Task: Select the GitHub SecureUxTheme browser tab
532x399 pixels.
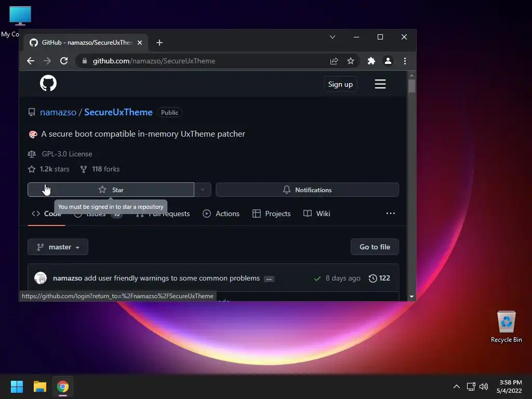Action: (x=86, y=43)
